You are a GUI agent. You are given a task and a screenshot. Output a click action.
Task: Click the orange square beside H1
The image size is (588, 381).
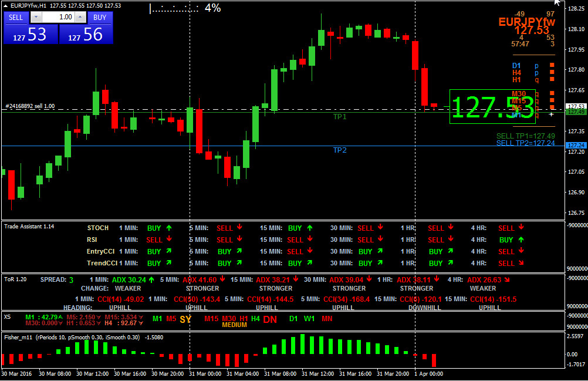[x=552, y=79]
